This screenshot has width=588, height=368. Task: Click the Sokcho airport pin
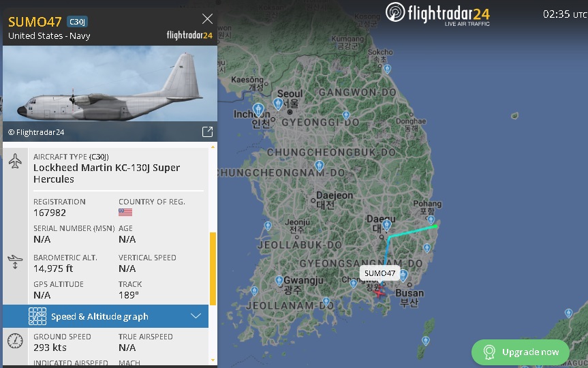[388, 69]
